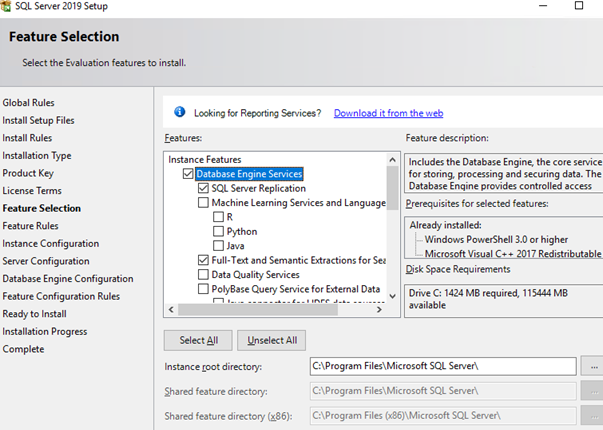This screenshot has height=430, width=603.
Task: Enable Machine Learning Services and Language checkbox
Action: (x=203, y=202)
